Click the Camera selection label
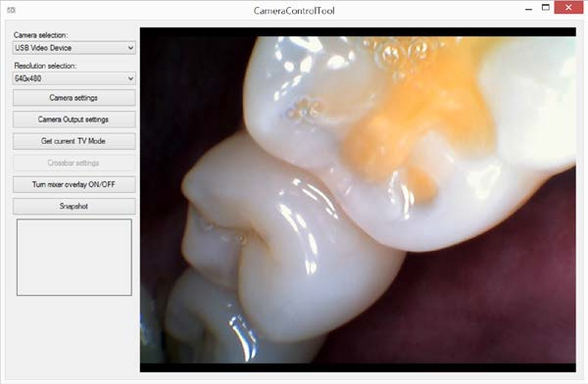Viewport: 588px width, 384px height. pyautogui.click(x=41, y=35)
